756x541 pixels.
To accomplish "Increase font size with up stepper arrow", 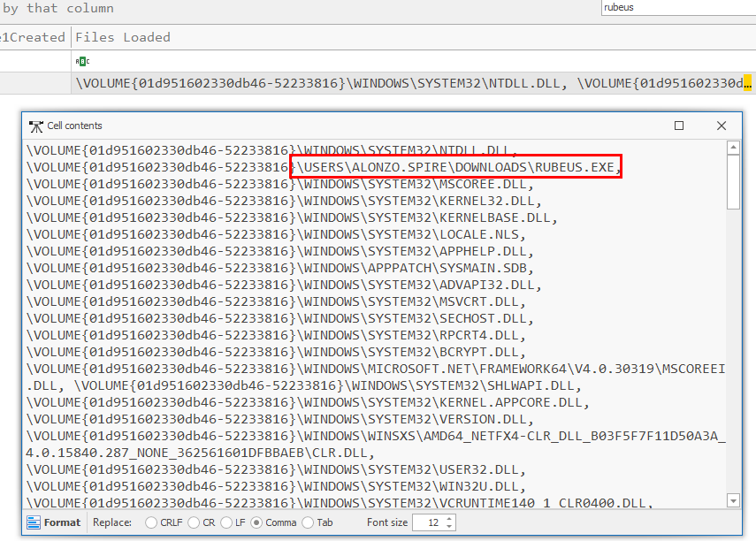I will point(449,519).
